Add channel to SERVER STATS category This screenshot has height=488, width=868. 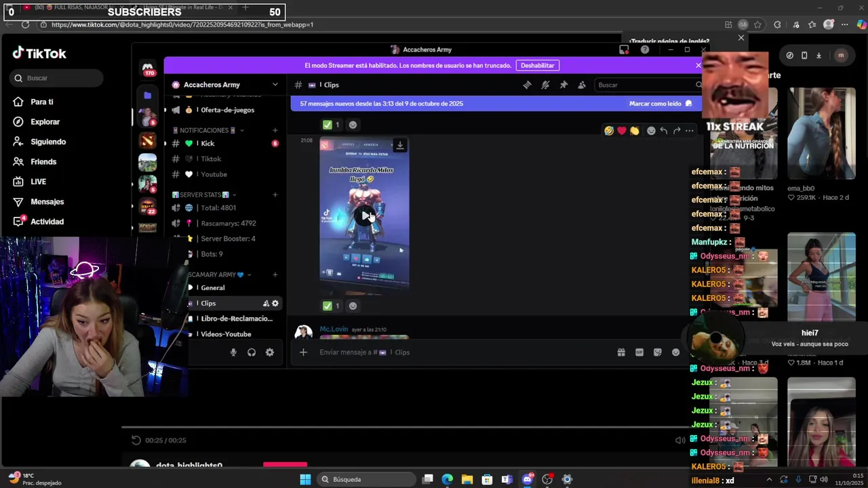click(x=275, y=195)
